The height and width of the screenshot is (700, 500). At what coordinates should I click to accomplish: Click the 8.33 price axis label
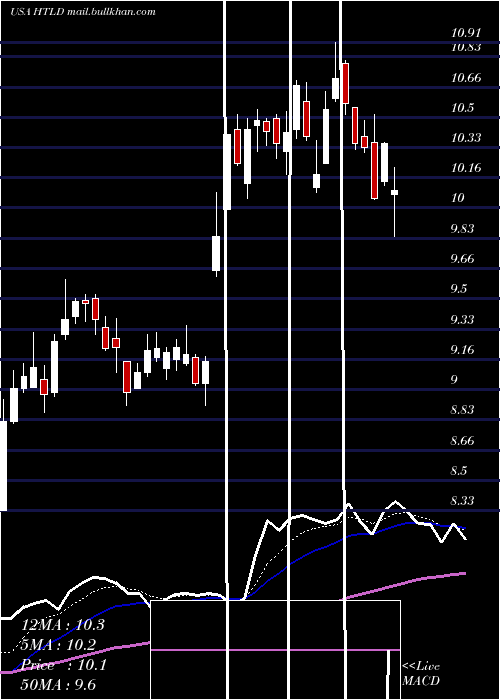pyautogui.click(x=462, y=501)
